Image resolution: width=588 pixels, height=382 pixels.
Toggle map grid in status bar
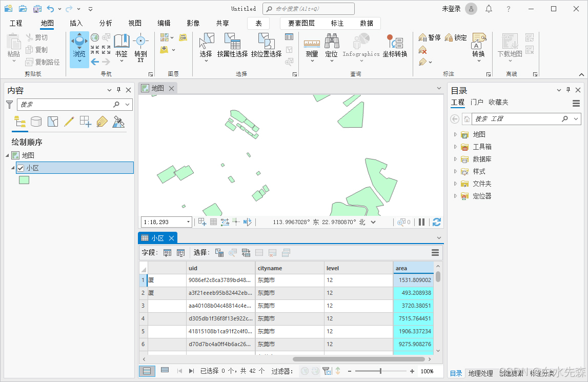coord(213,222)
